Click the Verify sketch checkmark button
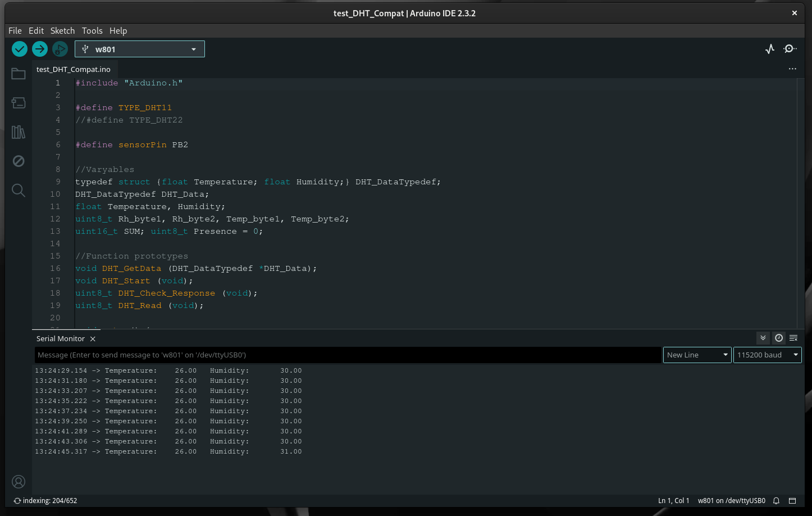This screenshot has height=516, width=812. point(20,49)
